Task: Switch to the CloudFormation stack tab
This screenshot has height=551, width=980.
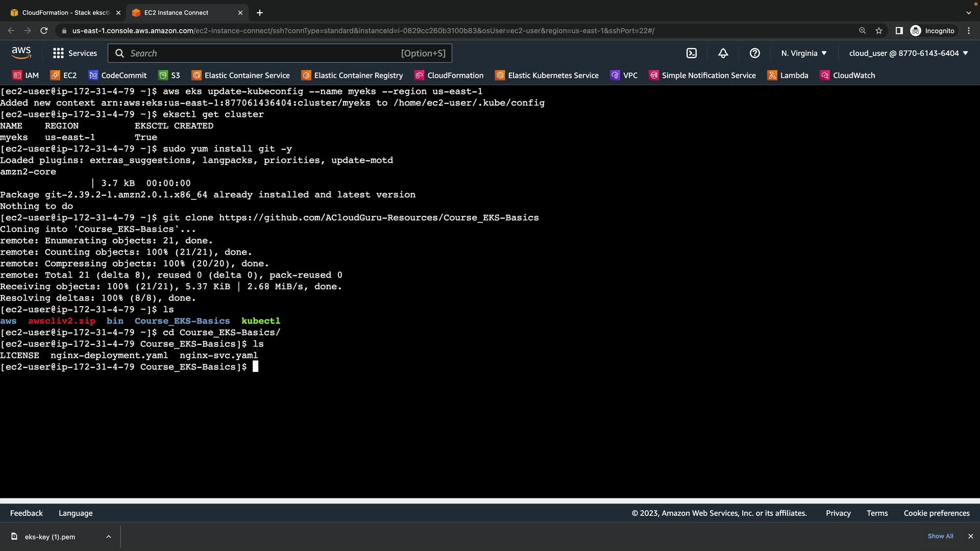Action: (x=65, y=13)
